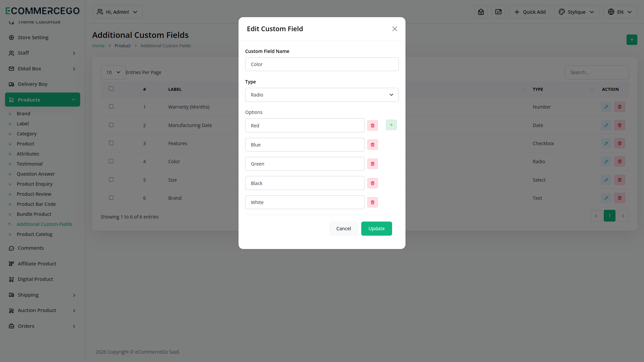Check the Manufacturing Date row checkbox
Viewport: 644px width, 362px height.
pos(111,125)
